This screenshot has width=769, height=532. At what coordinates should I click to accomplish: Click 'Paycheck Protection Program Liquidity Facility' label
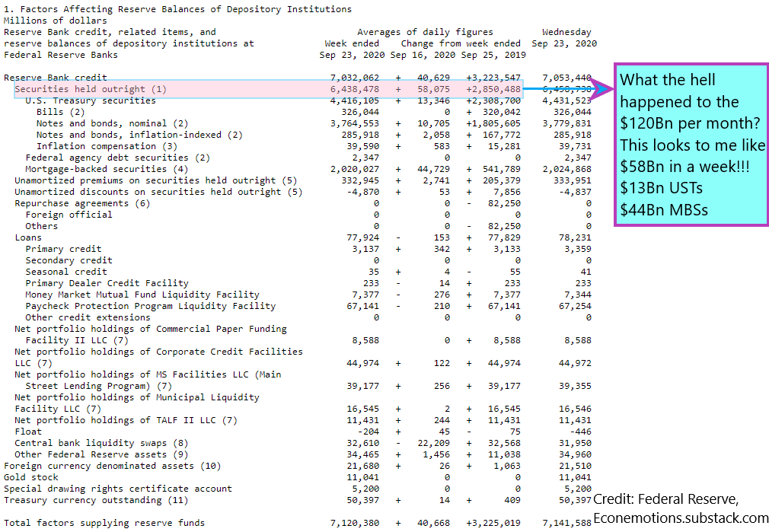151,306
